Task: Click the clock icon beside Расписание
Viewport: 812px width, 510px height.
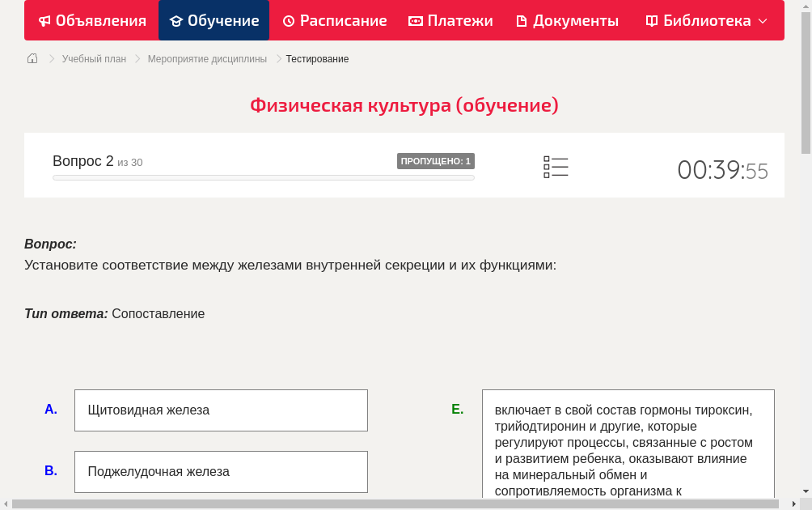Action: tap(288, 20)
